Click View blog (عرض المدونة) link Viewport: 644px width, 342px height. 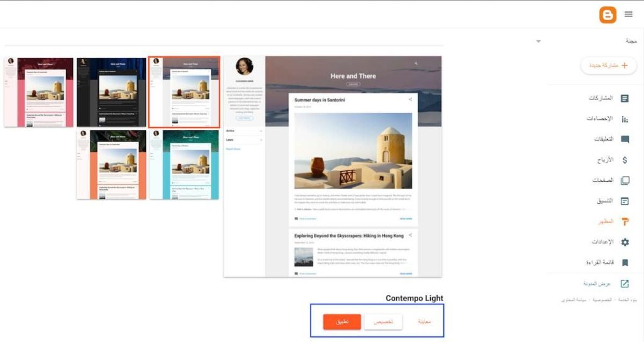point(625,284)
